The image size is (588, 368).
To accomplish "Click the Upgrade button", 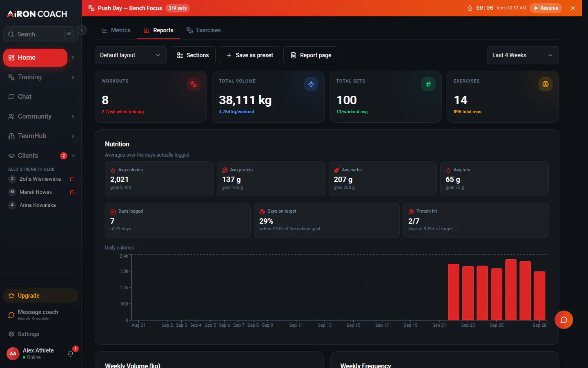I will [x=40, y=296].
